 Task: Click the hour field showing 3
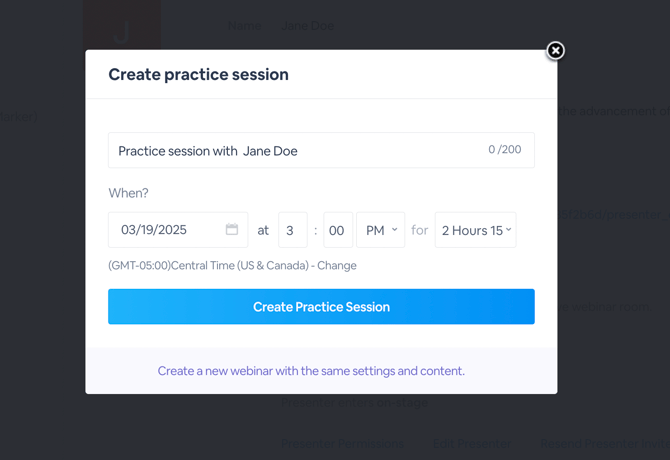click(x=292, y=230)
